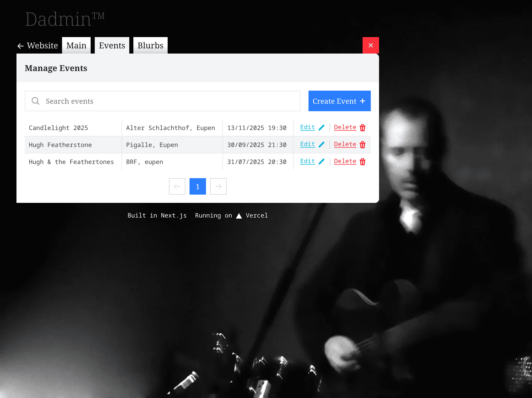Switch to the Main tab
532x398 pixels.
pyautogui.click(x=76, y=46)
